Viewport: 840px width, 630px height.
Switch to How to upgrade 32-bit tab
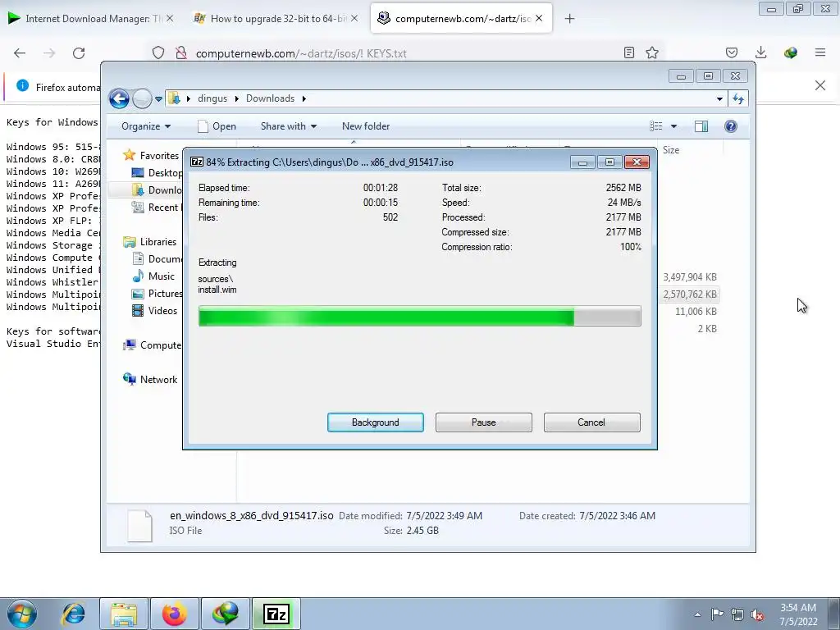[276, 19]
